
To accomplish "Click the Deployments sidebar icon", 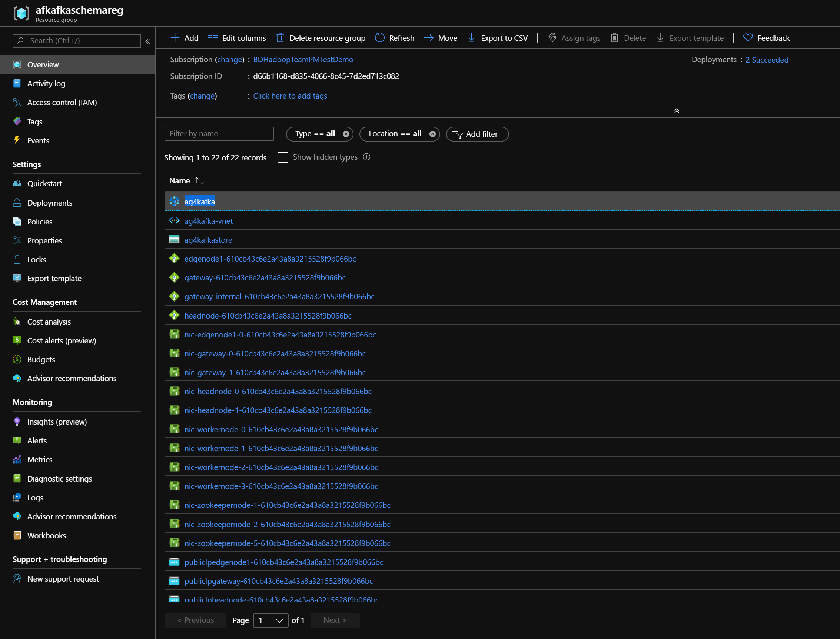I will click(17, 202).
